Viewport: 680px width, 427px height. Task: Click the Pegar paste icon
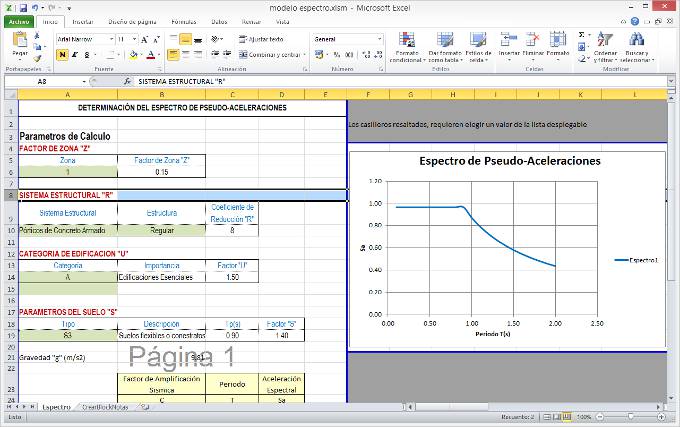point(19,42)
